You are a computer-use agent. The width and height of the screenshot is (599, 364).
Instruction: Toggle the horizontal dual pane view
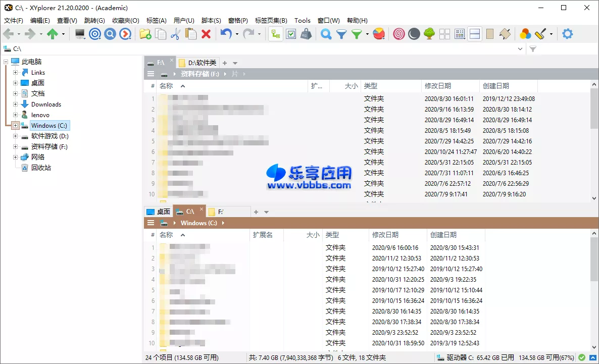[475, 34]
